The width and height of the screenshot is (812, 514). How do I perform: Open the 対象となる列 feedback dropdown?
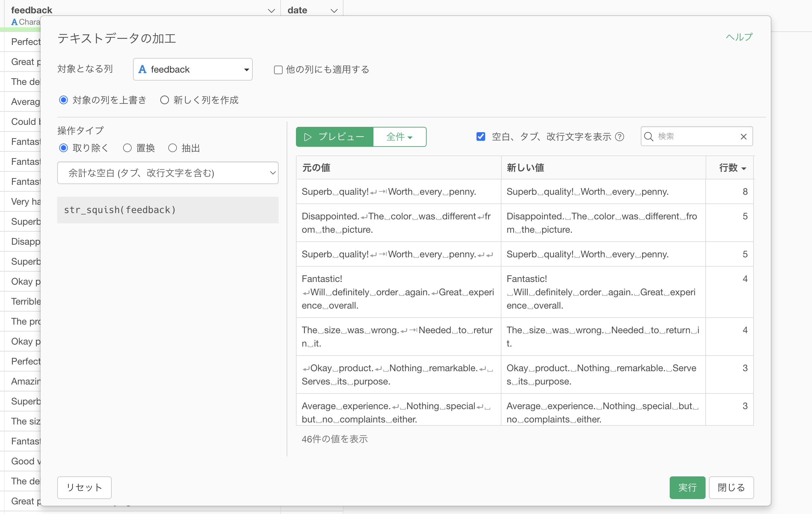click(x=193, y=70)
